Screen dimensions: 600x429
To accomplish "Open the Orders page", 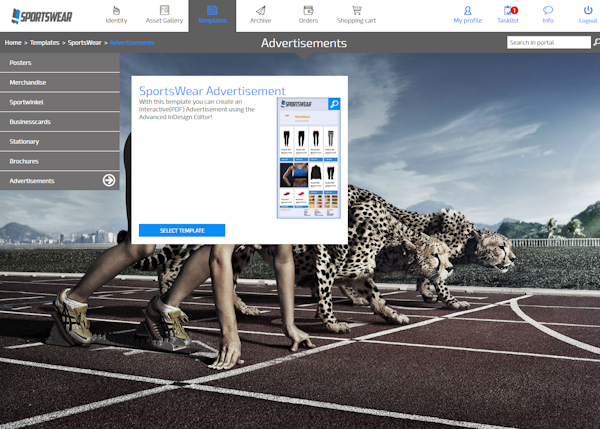I will (x=308, y=15).
